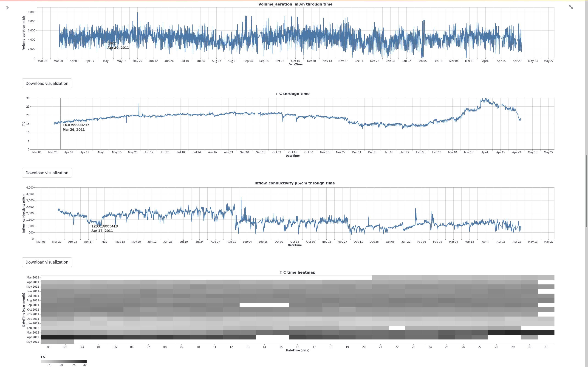Click the T C time heatmap title

click(298, 272)
